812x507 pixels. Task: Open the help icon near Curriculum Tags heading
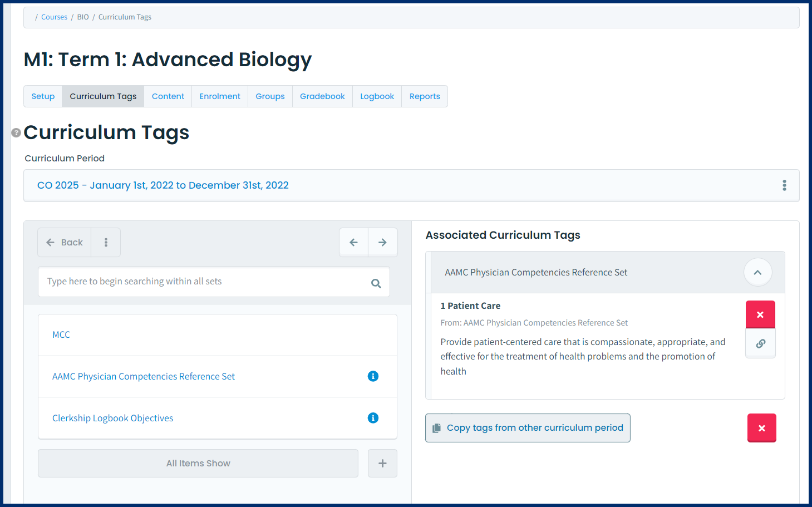pos(16,132)
